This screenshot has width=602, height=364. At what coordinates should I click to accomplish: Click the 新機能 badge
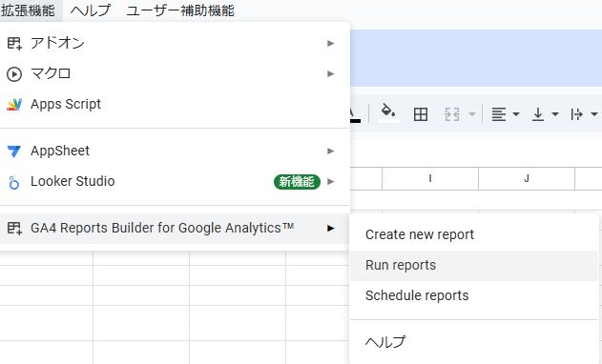297,182
